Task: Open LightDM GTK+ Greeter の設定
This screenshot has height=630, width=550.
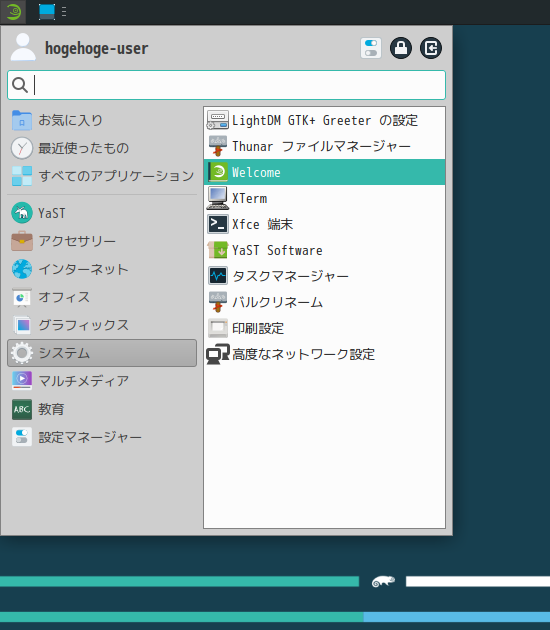Action: click(324, 120)
